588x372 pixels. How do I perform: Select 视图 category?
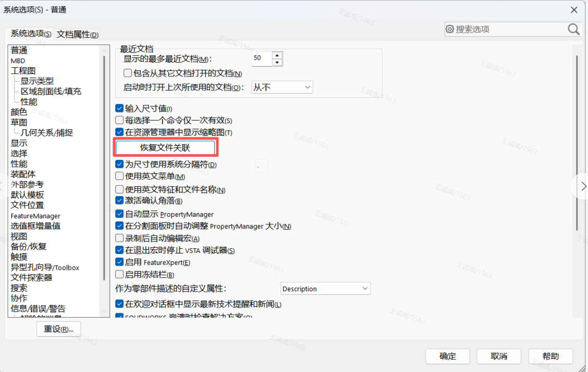[x=19, y=237]
